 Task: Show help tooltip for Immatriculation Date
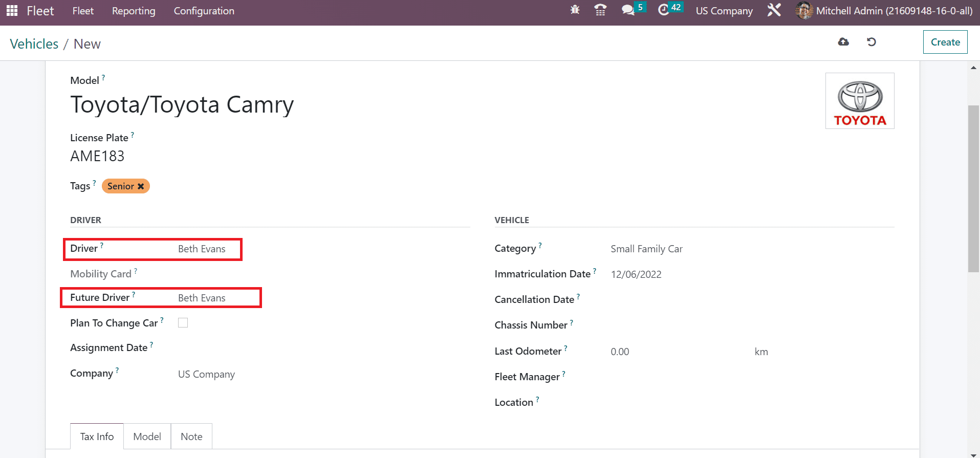(x=595, y=271)
